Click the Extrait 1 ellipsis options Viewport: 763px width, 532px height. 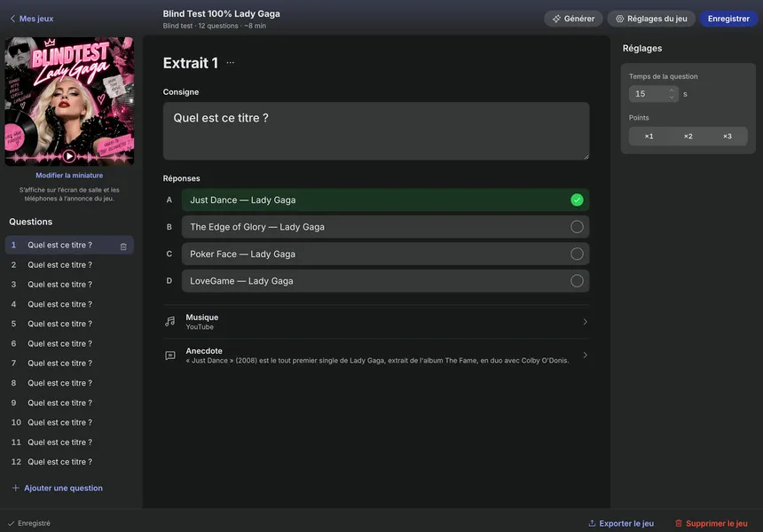click(x=230, y=63)
